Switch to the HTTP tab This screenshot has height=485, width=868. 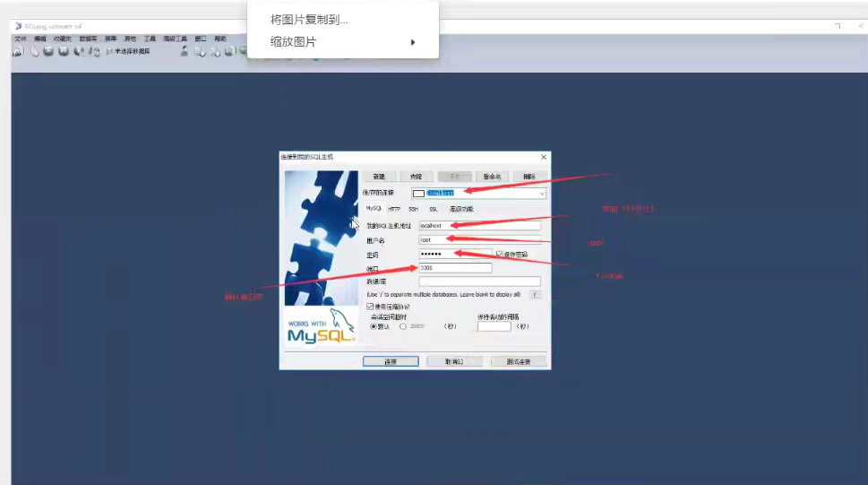393,209
